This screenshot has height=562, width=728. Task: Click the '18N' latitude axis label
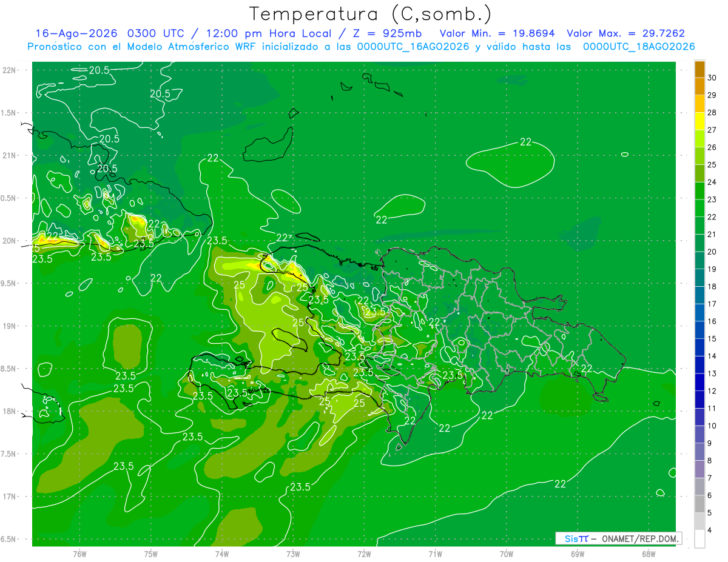pos(10,411)
